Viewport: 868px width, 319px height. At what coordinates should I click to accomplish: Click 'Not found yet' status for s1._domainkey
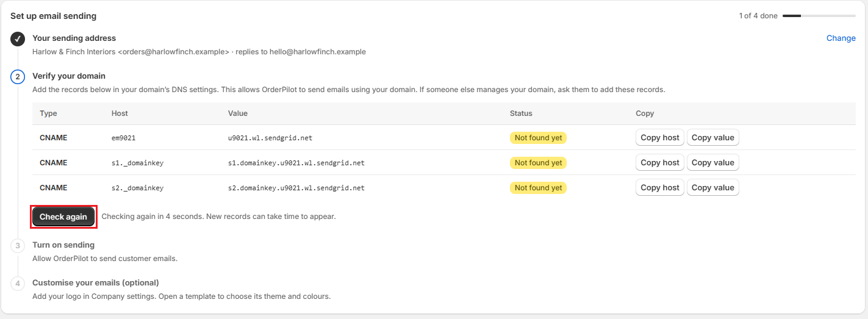pyautogui.click(x=539, y=163)
